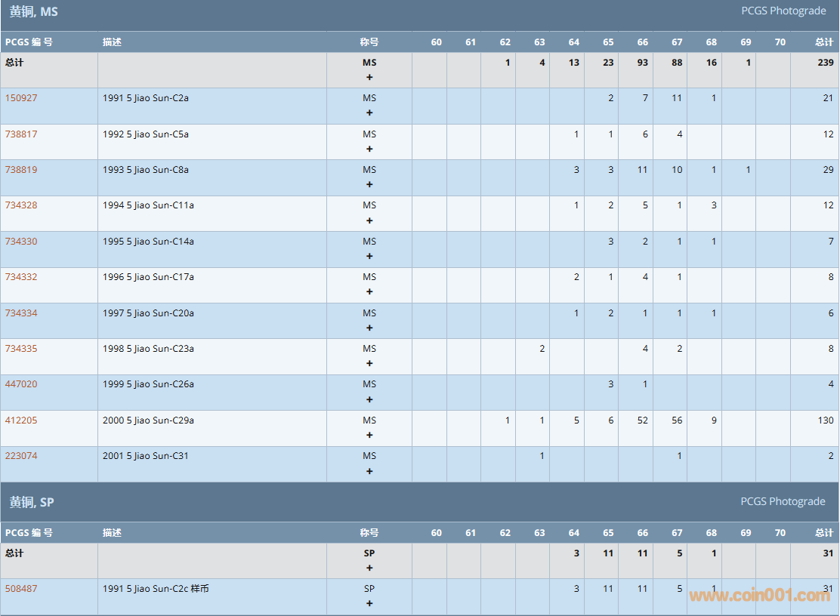Expand plus grade for 2000 Sun-C29a row
The height and width of the screenshot is (616, 840).
(369, 436)
